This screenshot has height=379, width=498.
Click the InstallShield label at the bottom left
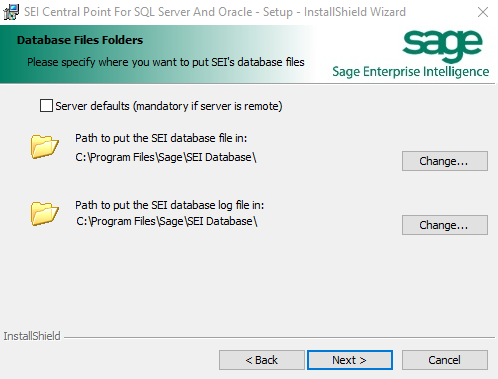(32, 336)
